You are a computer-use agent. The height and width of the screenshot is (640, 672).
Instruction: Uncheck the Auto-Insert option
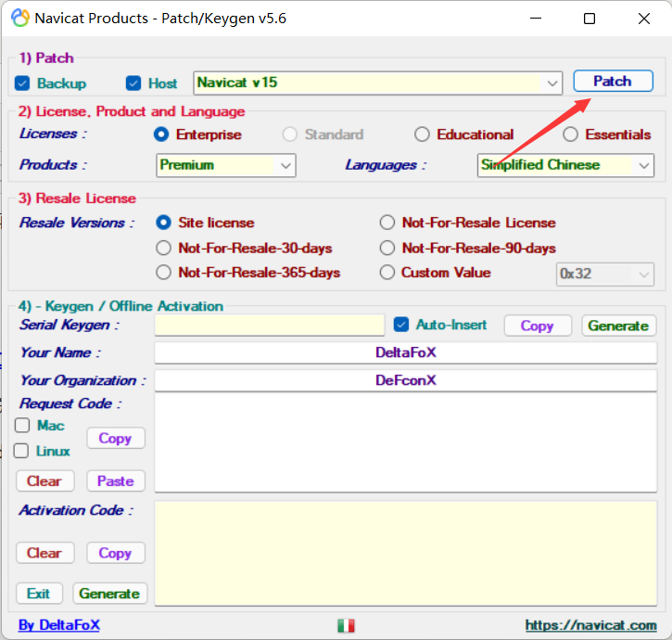point(401,325)
